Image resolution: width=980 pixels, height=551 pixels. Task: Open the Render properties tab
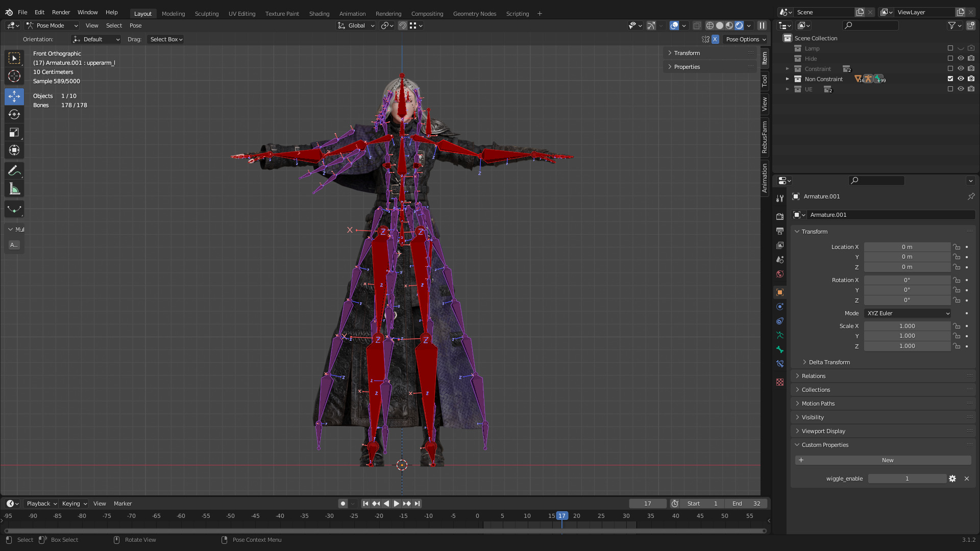point(780,217)
